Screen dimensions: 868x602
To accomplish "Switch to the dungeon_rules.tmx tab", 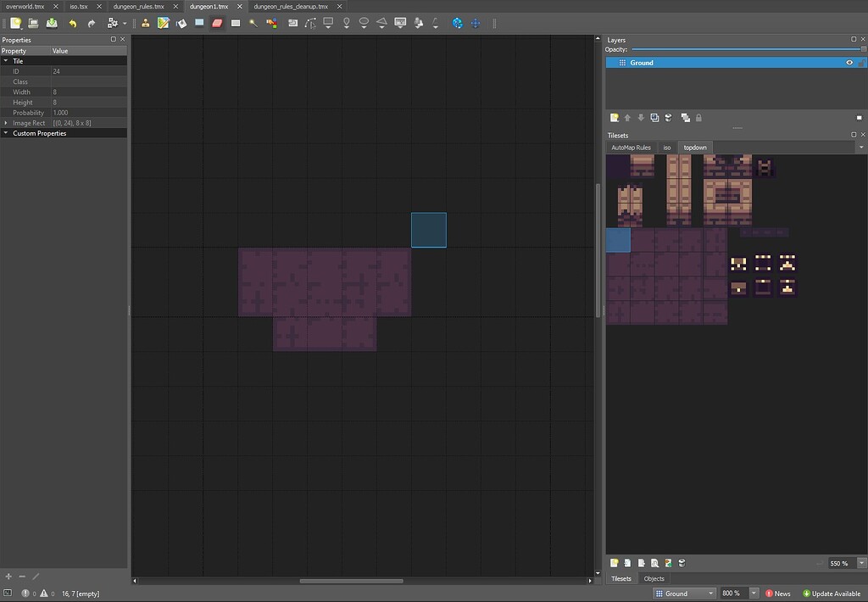I will coord(138,6).
